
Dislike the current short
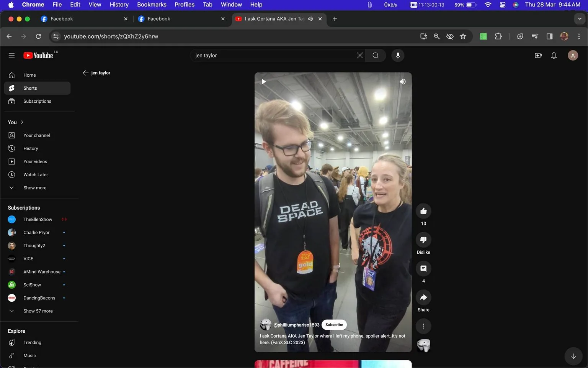coord(423,240)
